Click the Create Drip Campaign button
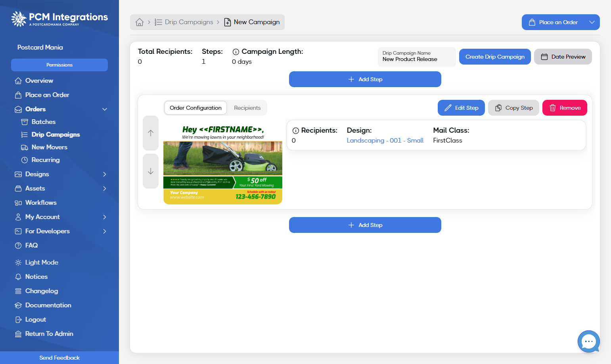This screenshot has height=364, width=611. click(x=495, y=57)
